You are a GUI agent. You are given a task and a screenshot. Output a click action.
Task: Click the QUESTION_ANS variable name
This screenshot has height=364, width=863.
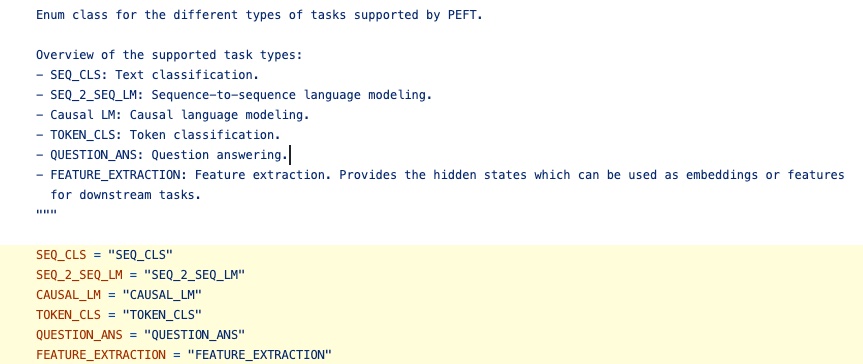pyautogui.click(x=79, y=334)
